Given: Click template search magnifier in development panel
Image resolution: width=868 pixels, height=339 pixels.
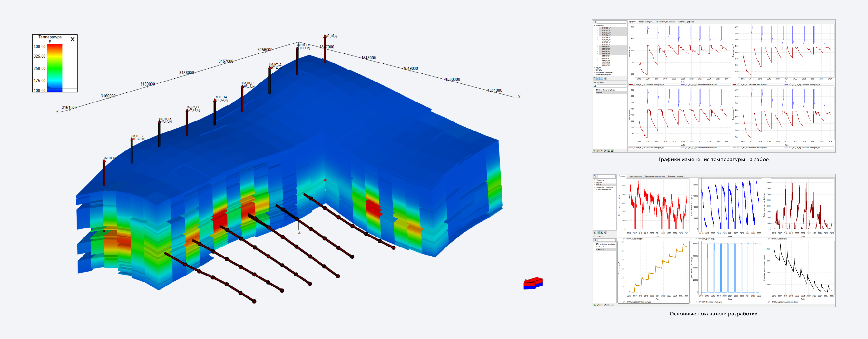Looking at the screenshot, I should tap(595, 240).
